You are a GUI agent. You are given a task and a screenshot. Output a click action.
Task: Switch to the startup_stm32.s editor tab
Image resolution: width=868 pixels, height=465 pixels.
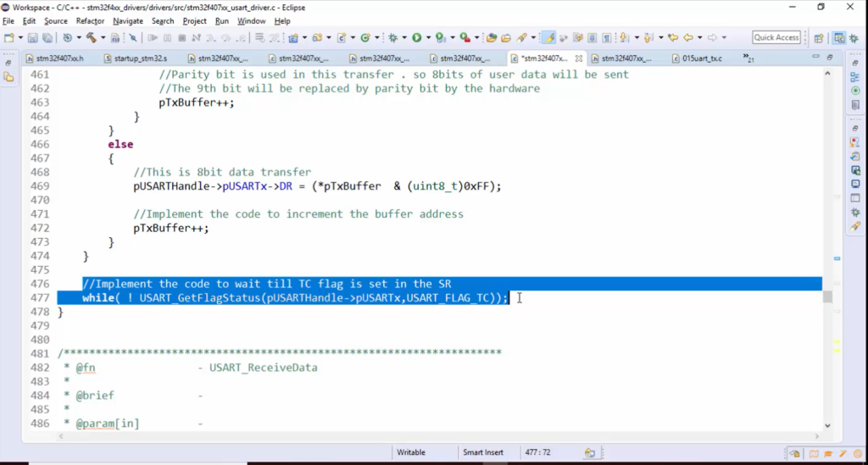(141, 58)
